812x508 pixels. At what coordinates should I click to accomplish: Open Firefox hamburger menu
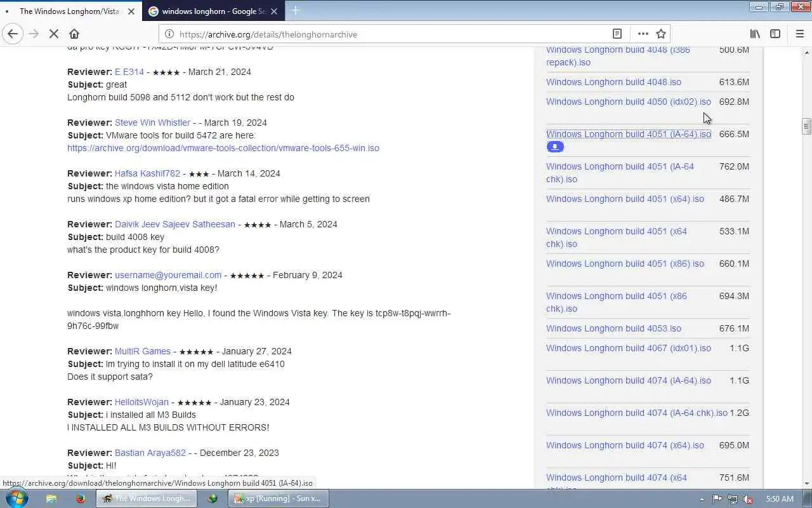click(x=799, y=34)
